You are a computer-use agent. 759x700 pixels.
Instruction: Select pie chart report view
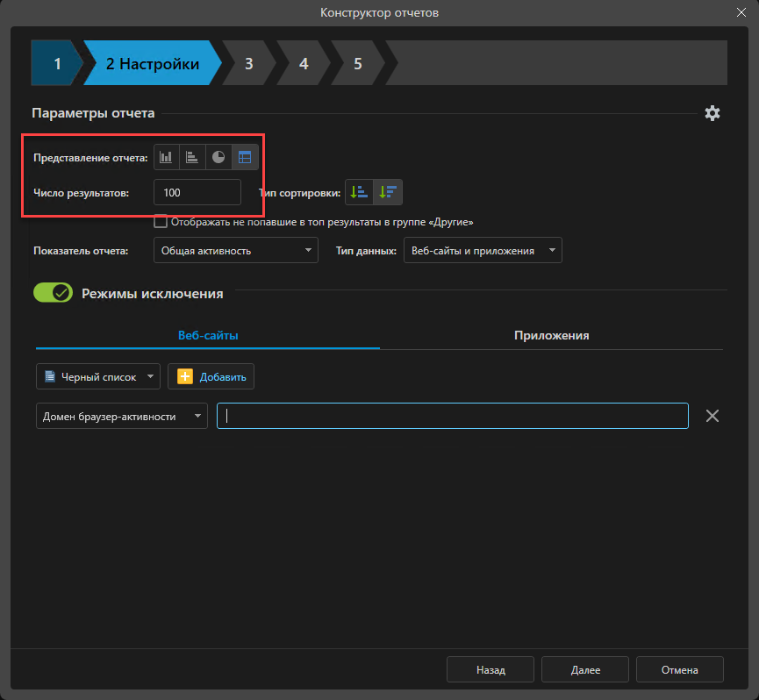click(218, 157)
